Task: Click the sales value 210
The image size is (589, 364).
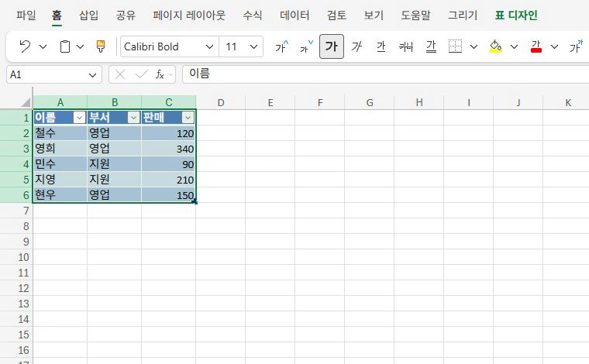Action: 169,180
